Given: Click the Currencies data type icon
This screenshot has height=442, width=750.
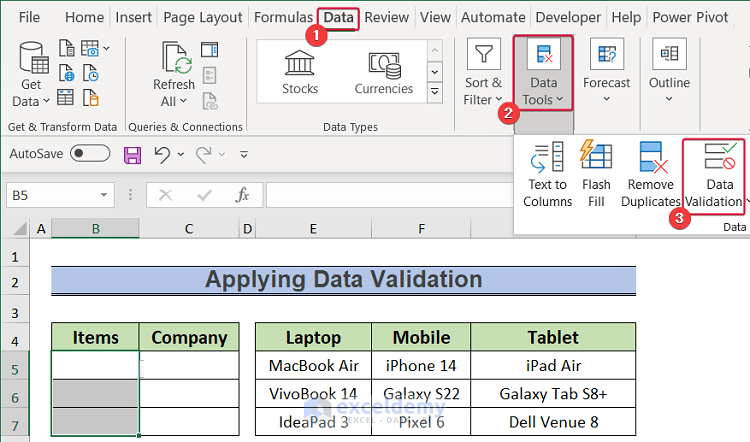Looking at the screenshot, I should click(x=383, y=63).
